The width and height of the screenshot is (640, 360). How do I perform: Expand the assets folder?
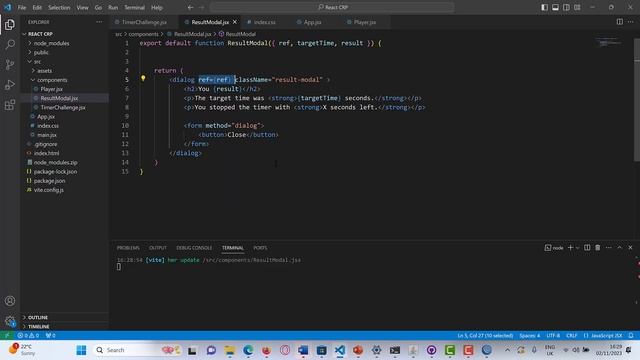click(64, 71)
